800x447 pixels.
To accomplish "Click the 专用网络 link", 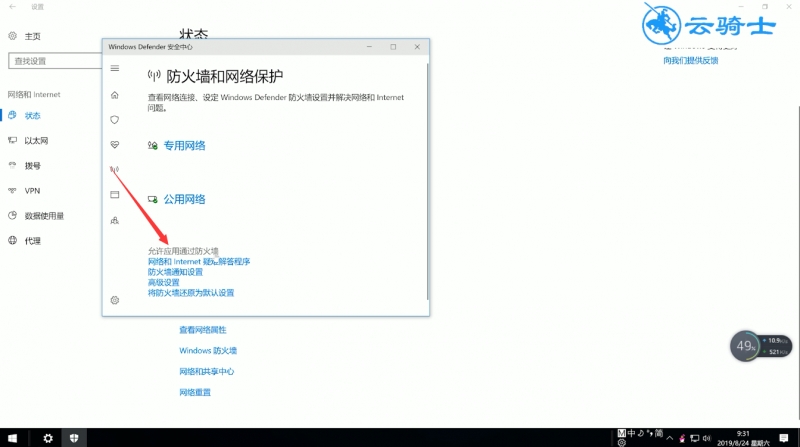I will pos(184,145).
